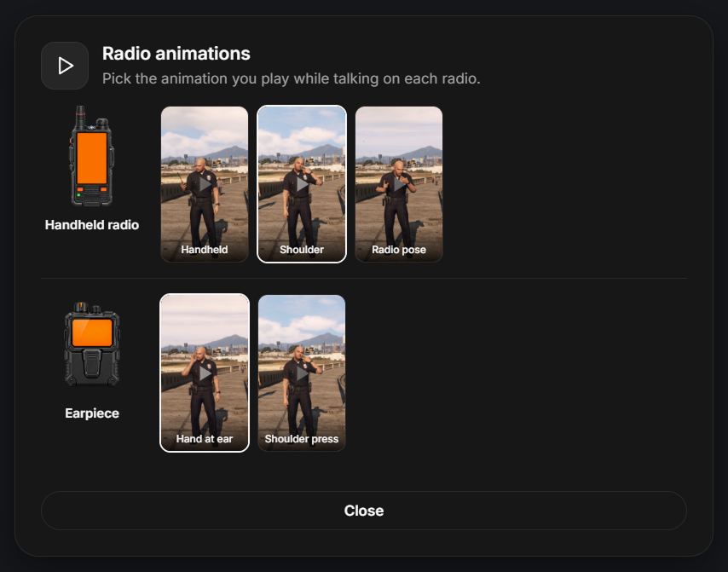This screenshot has width=728, height=572.
Task: Select the Handheld animation card
Action: (205, 184)
